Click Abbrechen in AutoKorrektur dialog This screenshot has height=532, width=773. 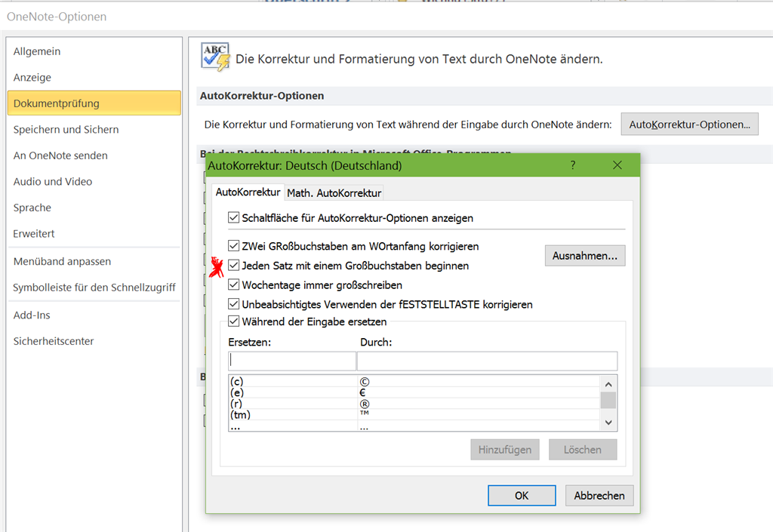[x=599, y=496]
